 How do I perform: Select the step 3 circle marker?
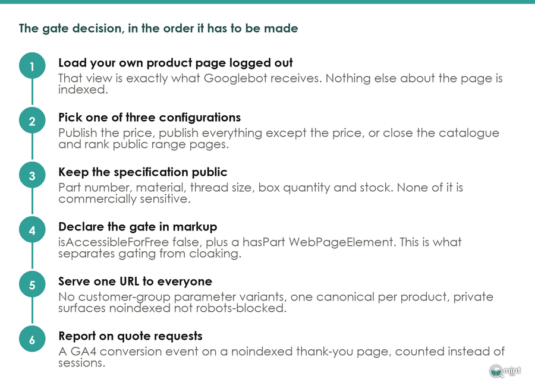click(x=32, y=175)
